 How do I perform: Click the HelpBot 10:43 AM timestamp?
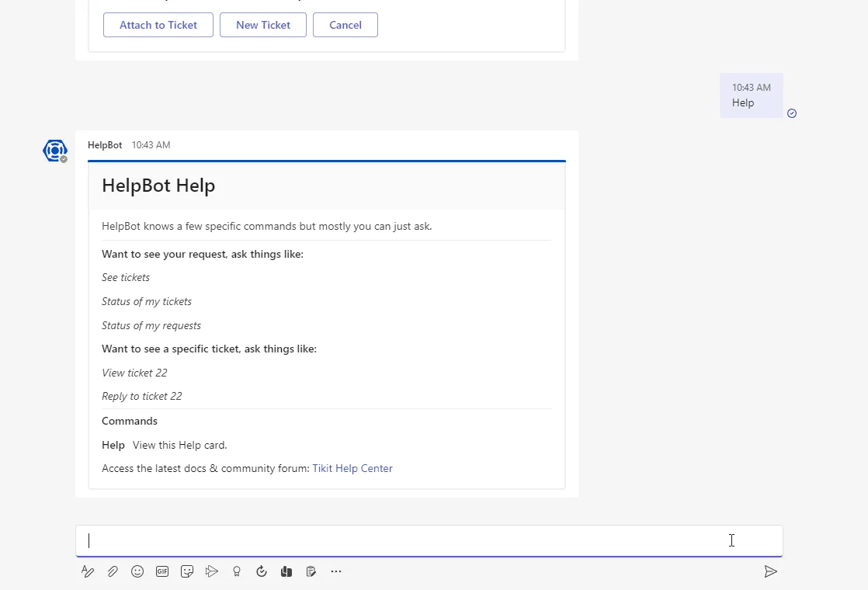point(151,145)
